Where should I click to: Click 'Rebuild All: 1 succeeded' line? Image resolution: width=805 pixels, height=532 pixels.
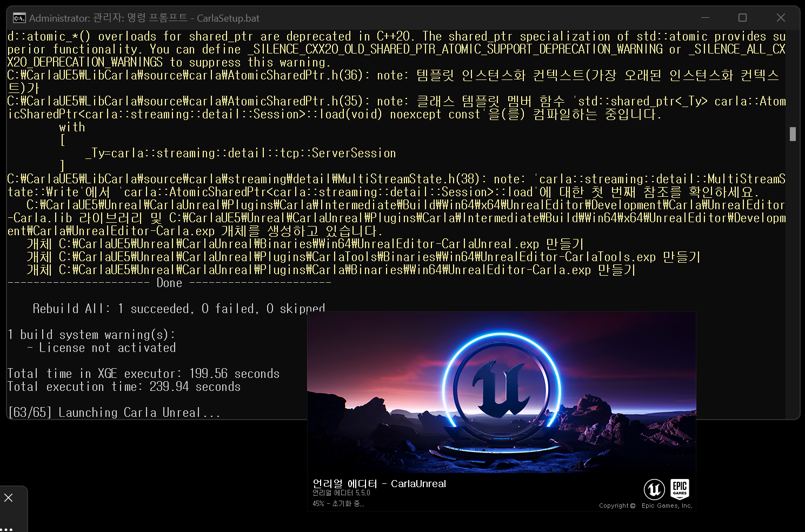[x=178, y=309]
